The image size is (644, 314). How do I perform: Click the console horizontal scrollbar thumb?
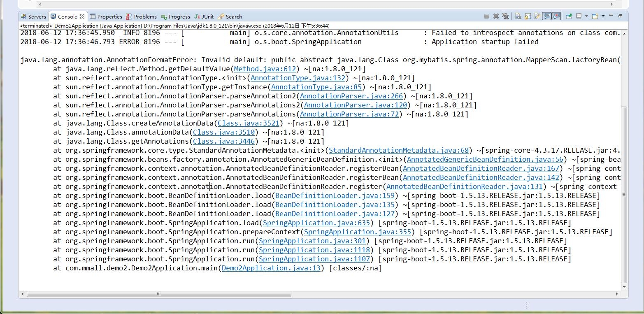tap(159, 294)
